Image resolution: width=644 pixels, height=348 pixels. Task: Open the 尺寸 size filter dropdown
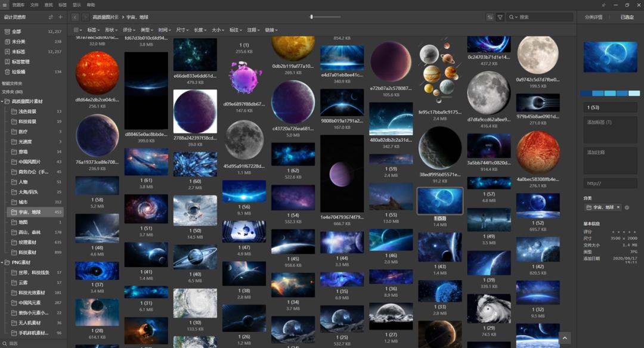pyautogui.click(x=182, y=30)
